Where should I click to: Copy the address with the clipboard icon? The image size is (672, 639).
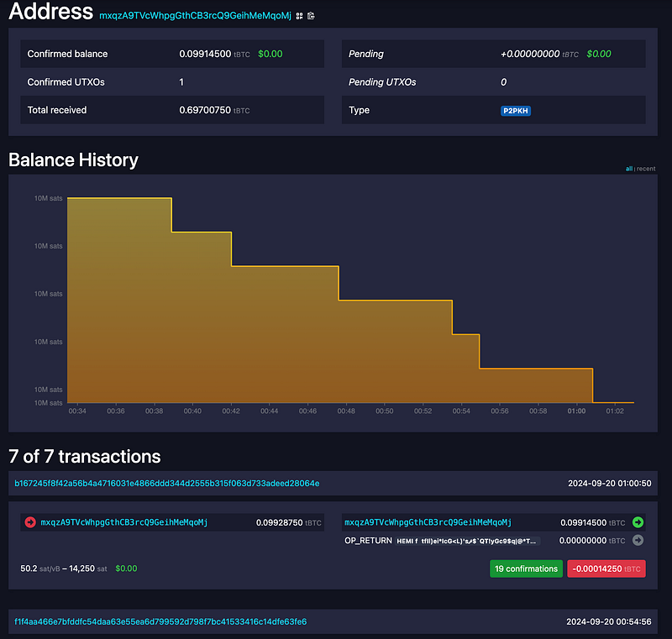click(311, 16)
